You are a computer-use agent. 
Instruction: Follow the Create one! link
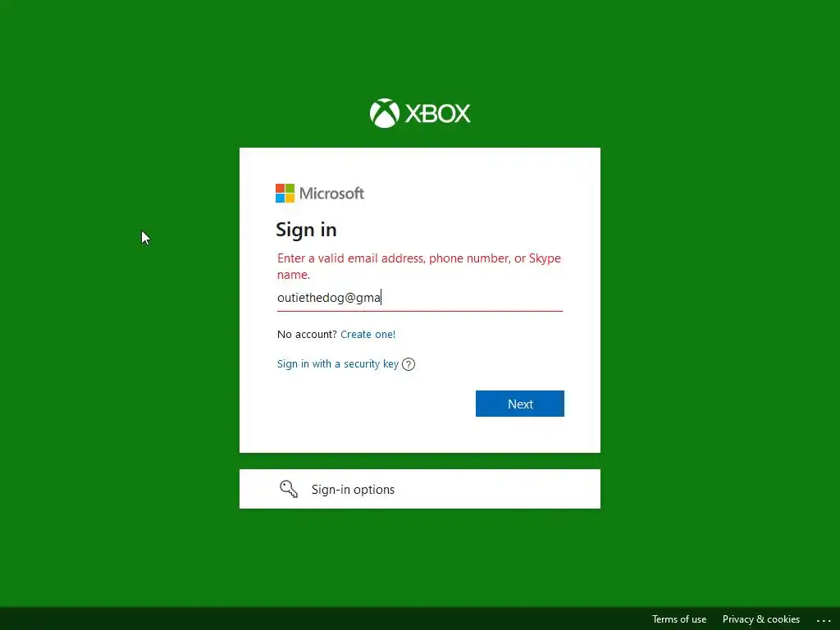click(x=368, y=335)
